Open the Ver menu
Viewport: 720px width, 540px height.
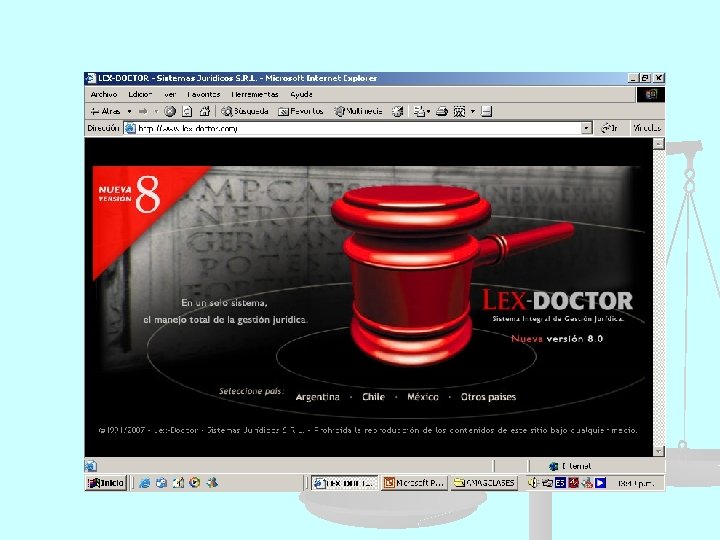click(170, 94)
